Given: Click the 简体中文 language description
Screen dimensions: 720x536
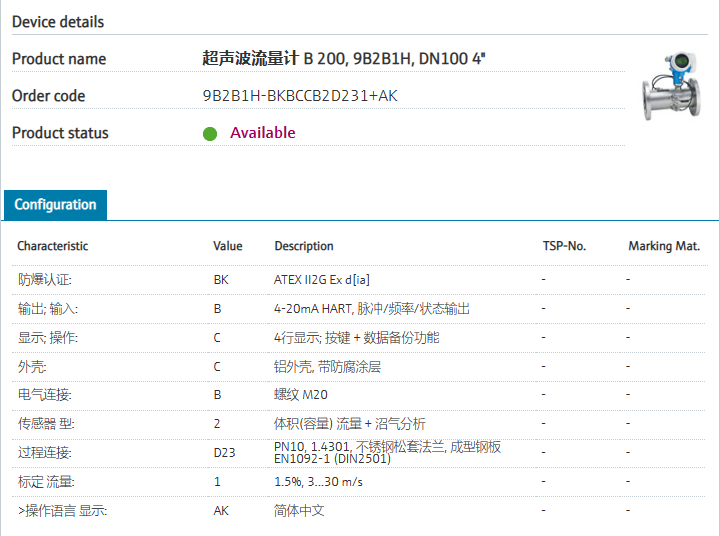Looking at the screenshot, I should point(299,510).
